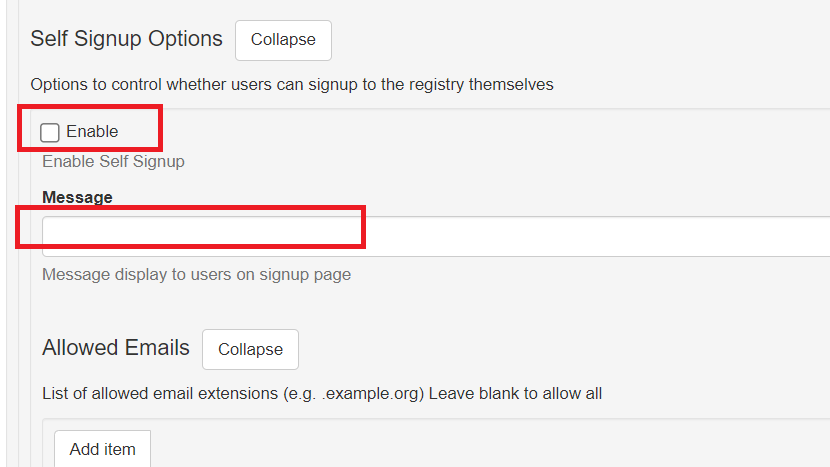
Task: Collapse the Allowed Emails section
Action: tap(250, 349)
